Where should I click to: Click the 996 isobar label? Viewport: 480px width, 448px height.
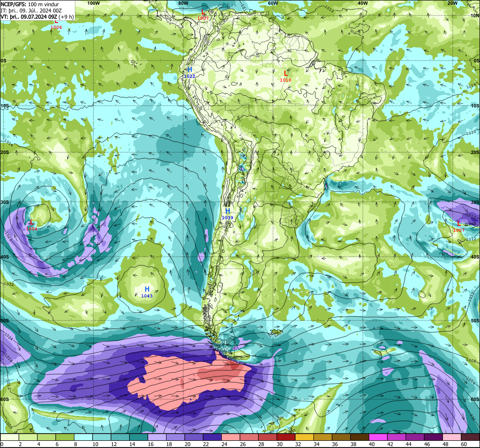473,417
